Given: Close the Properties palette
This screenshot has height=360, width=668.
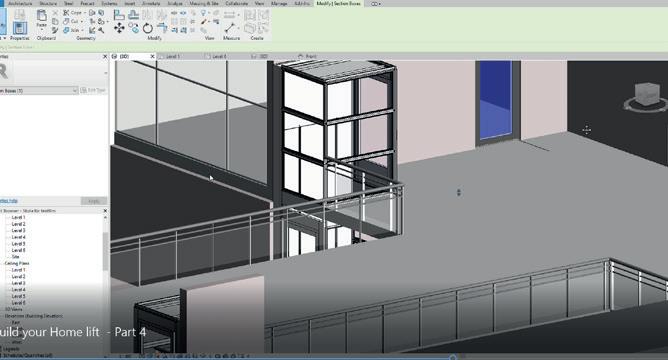Looking at the screenshot, I should (105, 56).
